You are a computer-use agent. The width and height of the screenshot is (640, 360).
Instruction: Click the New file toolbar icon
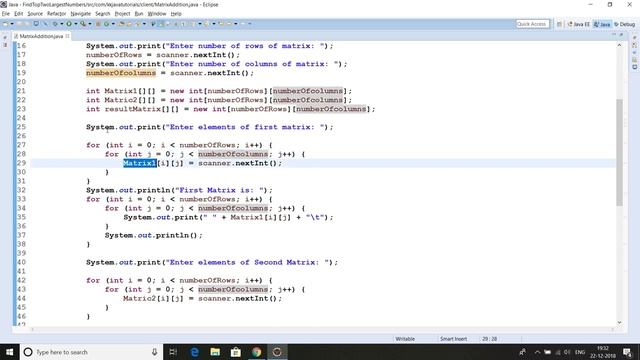[x=6, y=24]
